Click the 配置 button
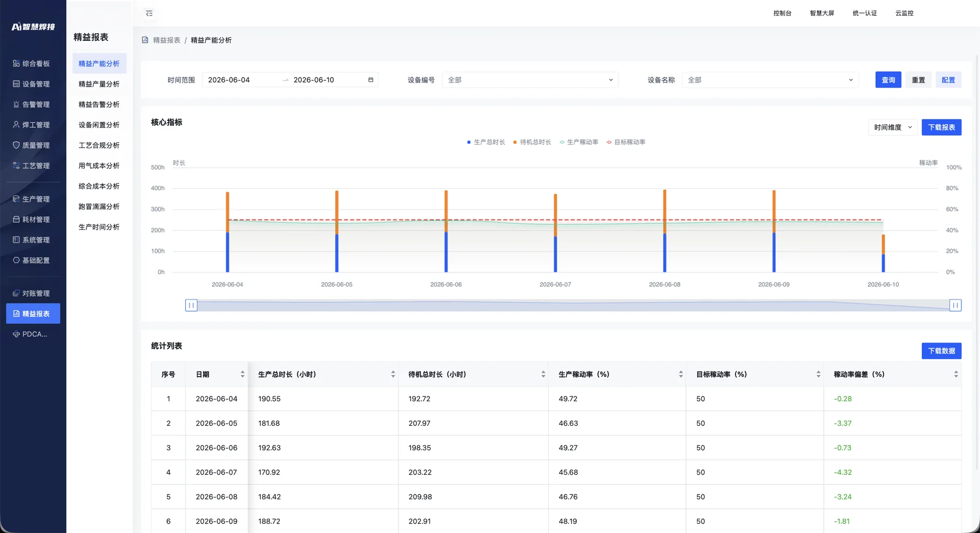Screen dimensions: 980x533 pos(948,80)
